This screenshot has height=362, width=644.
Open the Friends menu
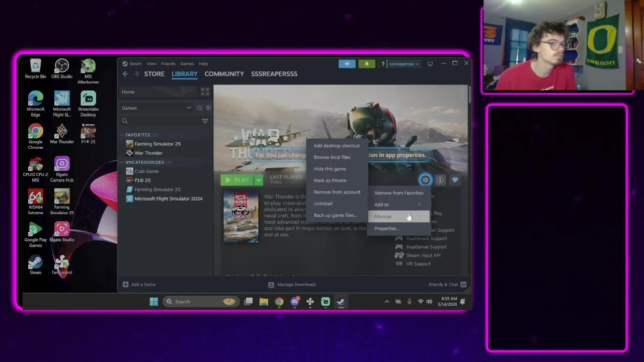(168, 64)
